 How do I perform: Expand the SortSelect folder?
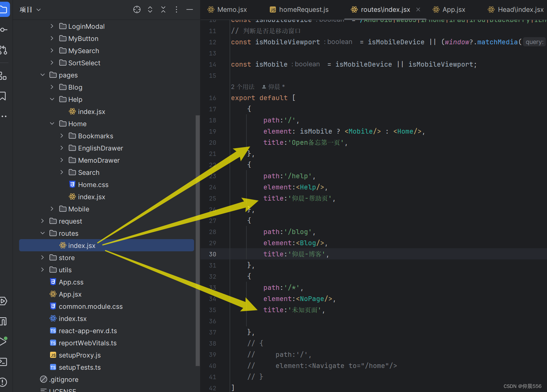52,63
